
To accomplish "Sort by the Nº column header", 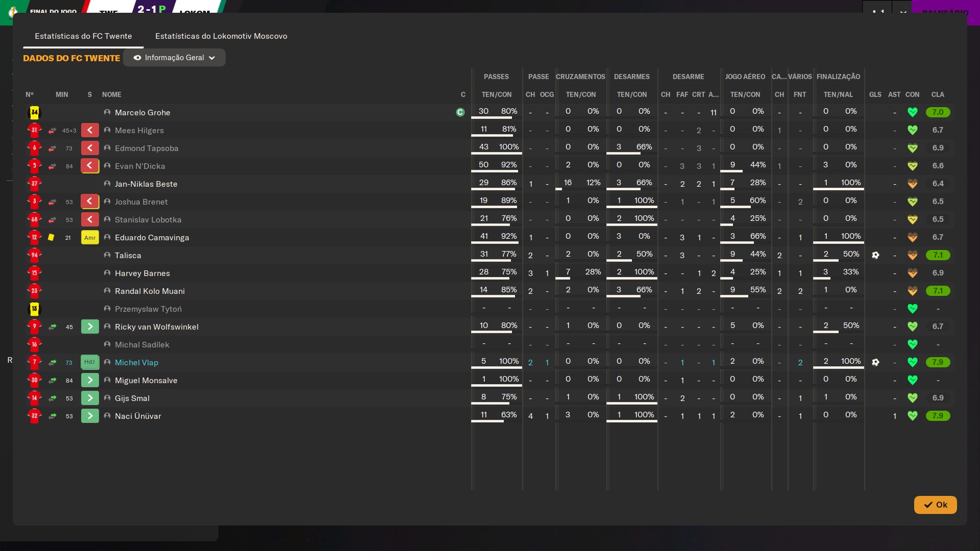I will (x=30, y=94).
